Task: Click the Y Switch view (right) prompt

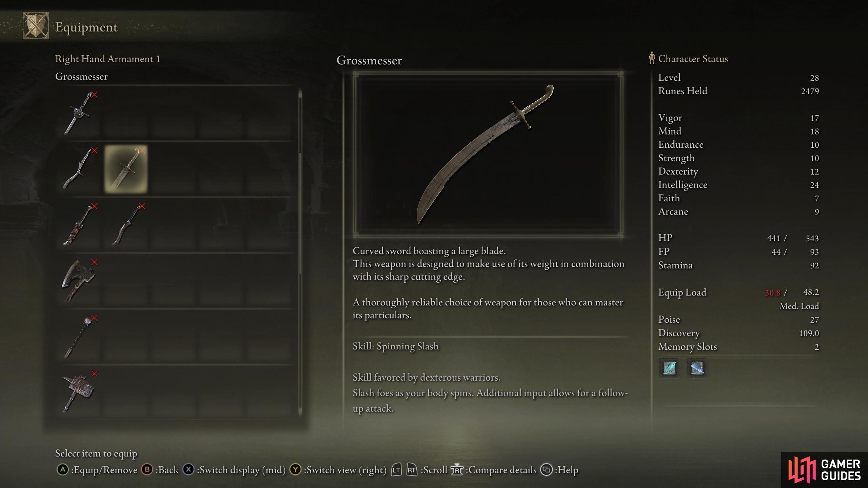Action: coord(338,470)
